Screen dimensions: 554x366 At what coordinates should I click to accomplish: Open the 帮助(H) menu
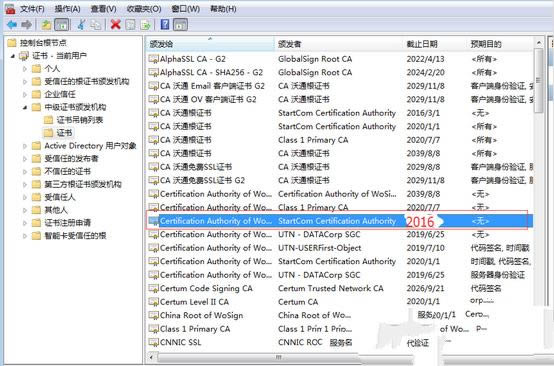[223, 9]
